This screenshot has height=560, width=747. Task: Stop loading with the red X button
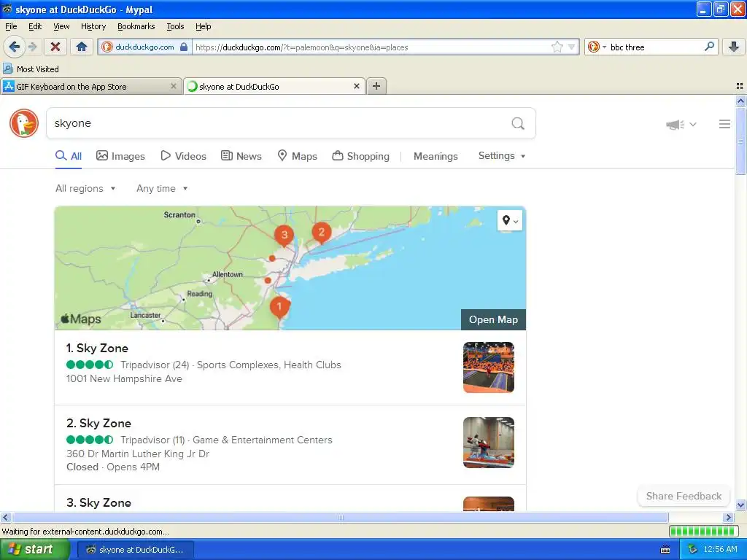click(x=55, y=47)
